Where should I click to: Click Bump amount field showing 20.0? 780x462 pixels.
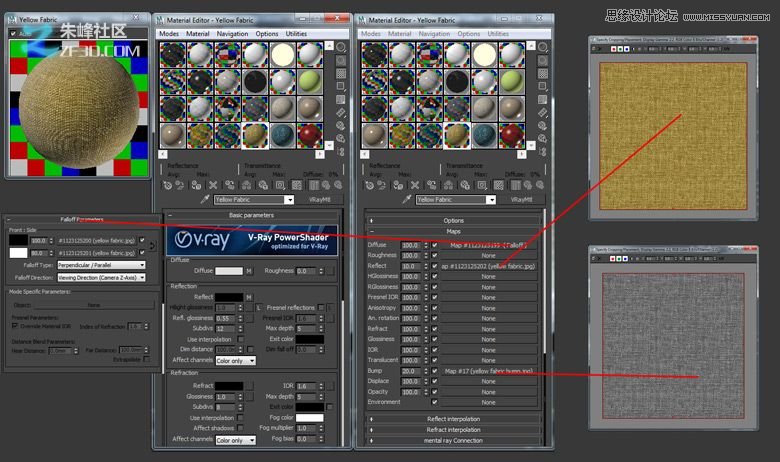(x=411, y=371)
